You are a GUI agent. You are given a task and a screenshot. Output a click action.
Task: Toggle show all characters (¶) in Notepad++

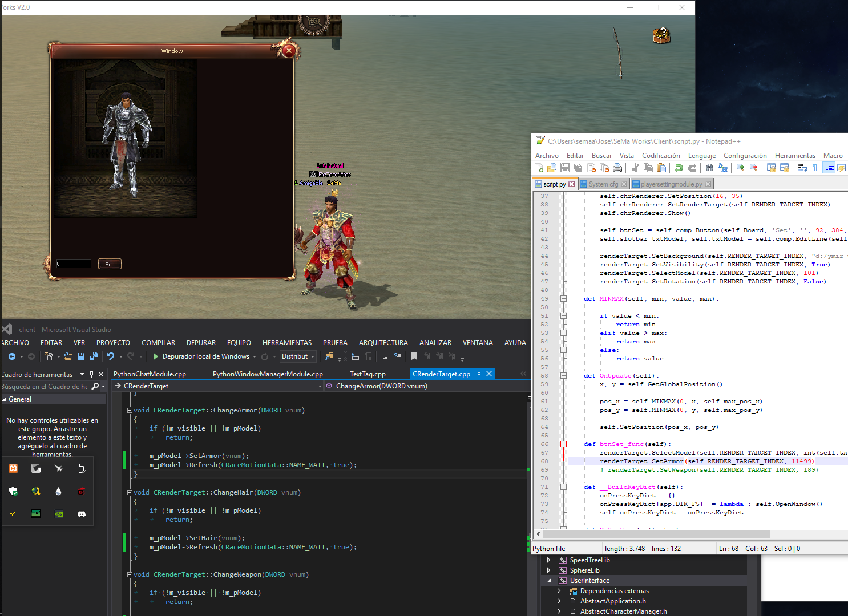coord(815,167)
